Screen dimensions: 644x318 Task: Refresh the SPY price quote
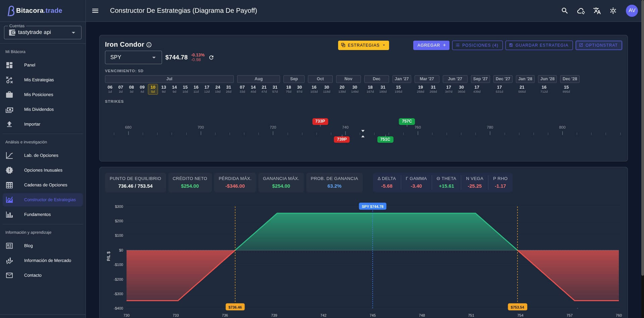(x=211, y=57)
